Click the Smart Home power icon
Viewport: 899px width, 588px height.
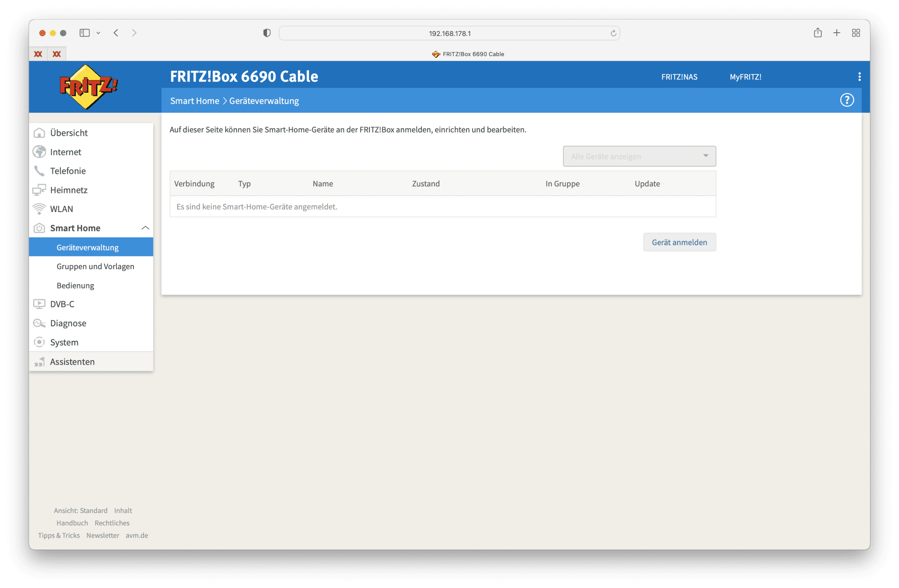[39, 228]
